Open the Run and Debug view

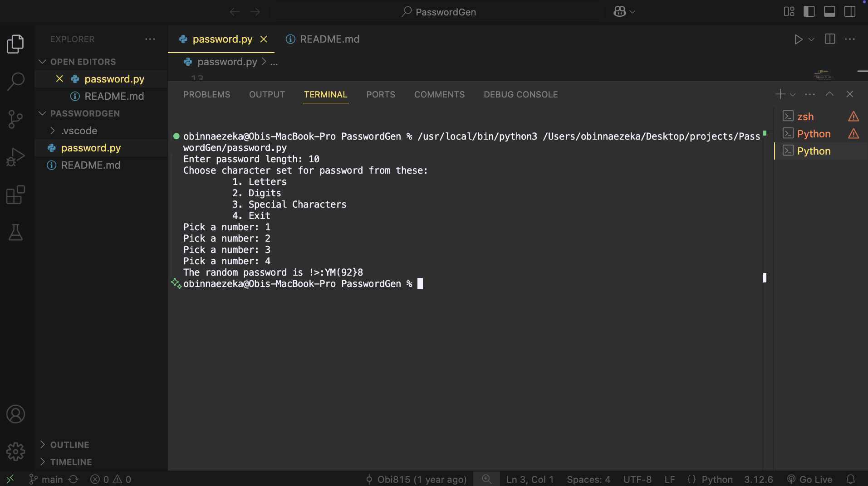[x=16, y=157]
